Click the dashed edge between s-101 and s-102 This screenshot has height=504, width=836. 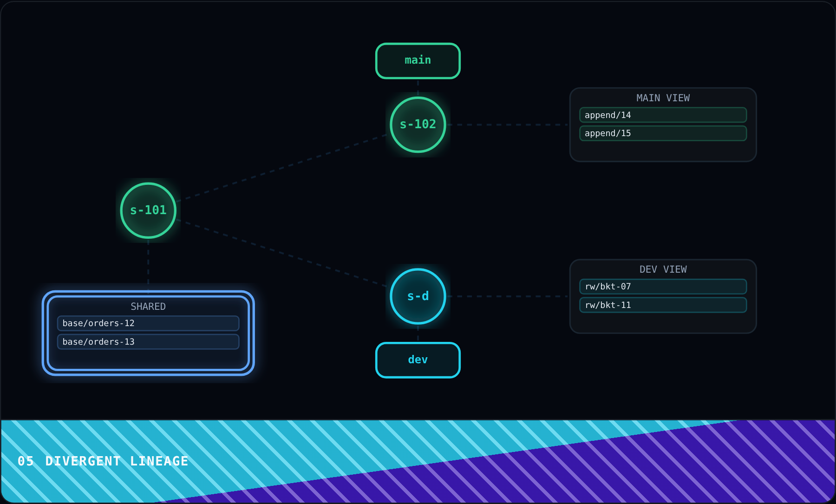tap(281, 168)
